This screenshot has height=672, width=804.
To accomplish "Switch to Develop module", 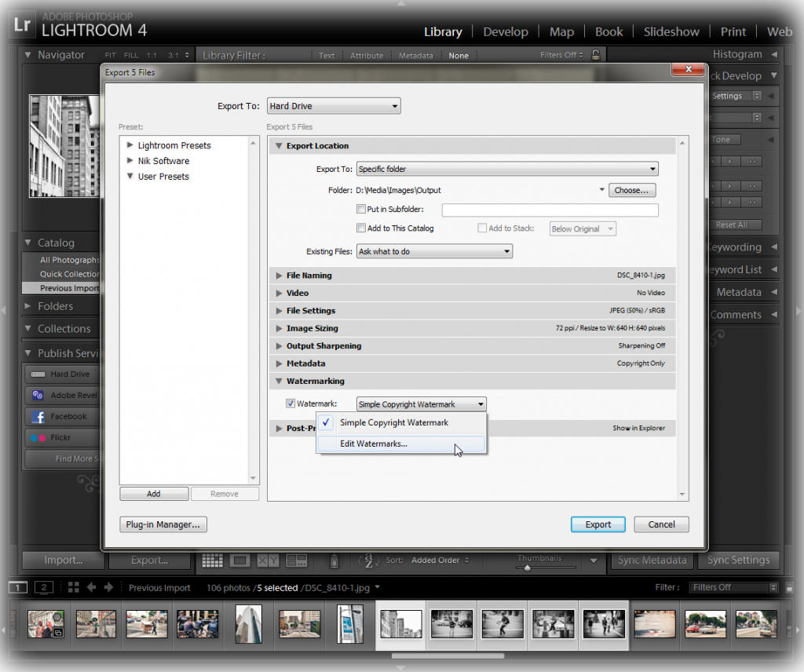I will [506, 31].
